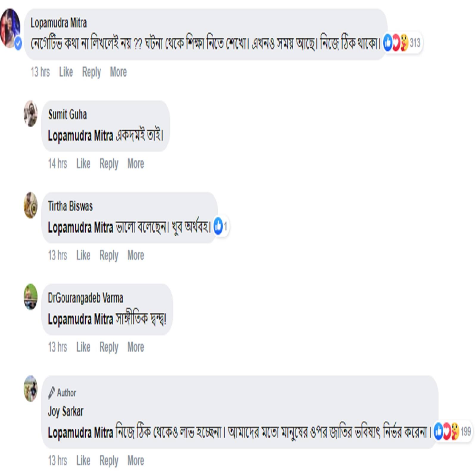Like Sumit Guha's reply
476x476 pixels.
point(83,164)
